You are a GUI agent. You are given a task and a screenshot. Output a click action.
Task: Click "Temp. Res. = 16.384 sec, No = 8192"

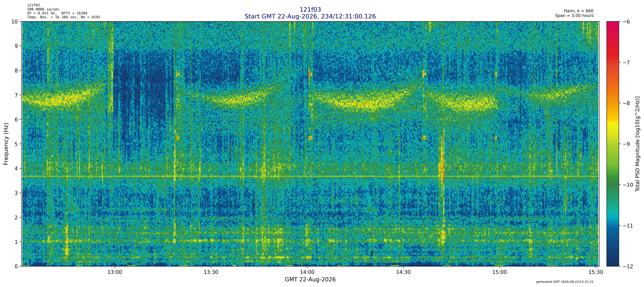[x=64, y=17]
